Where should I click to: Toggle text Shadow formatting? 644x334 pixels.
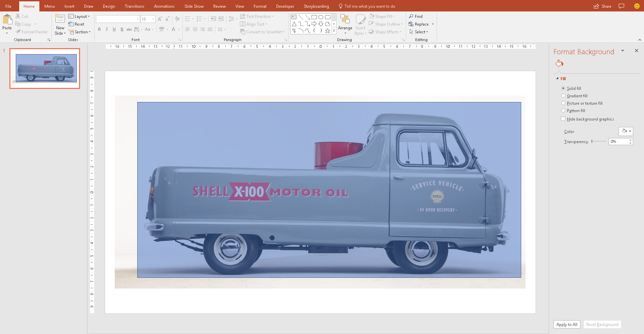(122, 29)
